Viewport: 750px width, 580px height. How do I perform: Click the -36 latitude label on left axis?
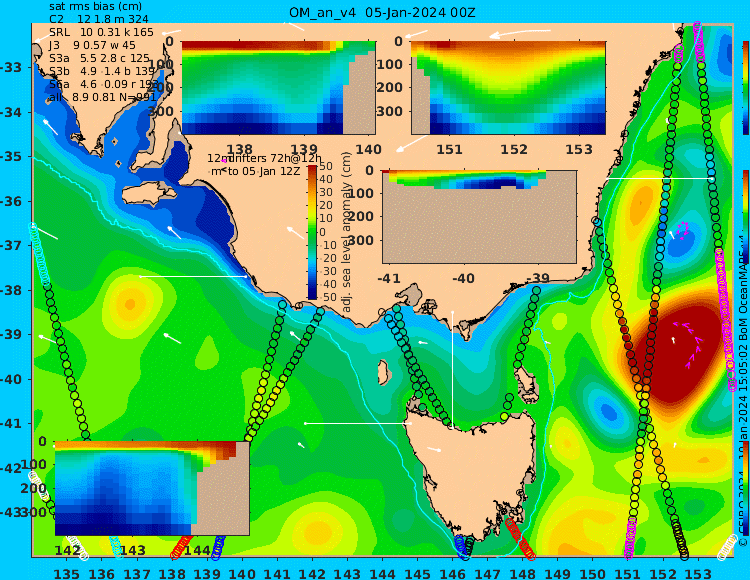pyautogui.click(x=11, y=201)
